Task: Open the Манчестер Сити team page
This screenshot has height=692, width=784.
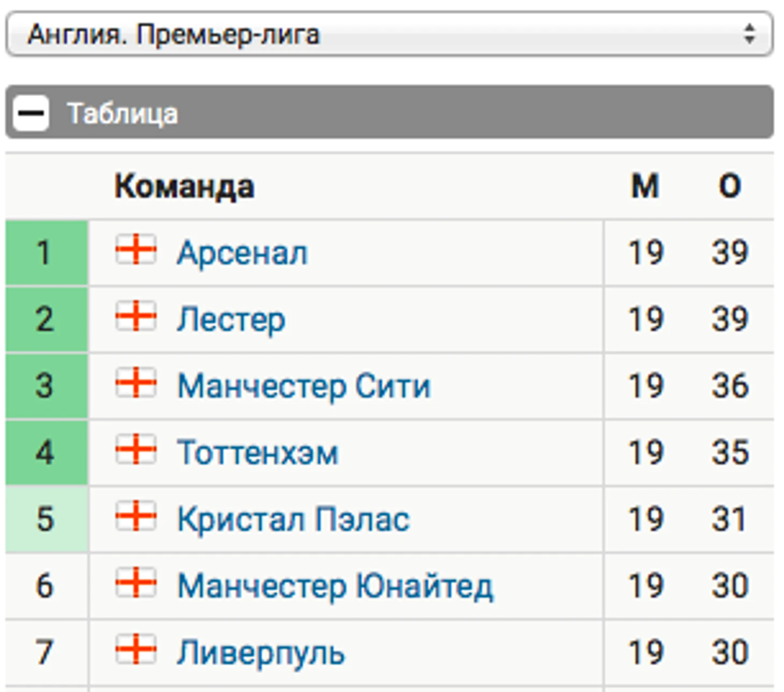Action: click(x=304, y=386)
